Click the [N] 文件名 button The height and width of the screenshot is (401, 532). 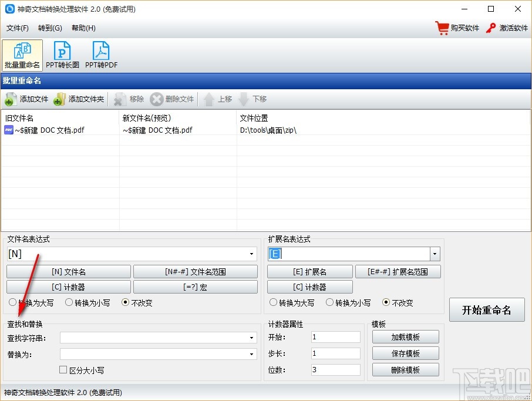point(69,272)
